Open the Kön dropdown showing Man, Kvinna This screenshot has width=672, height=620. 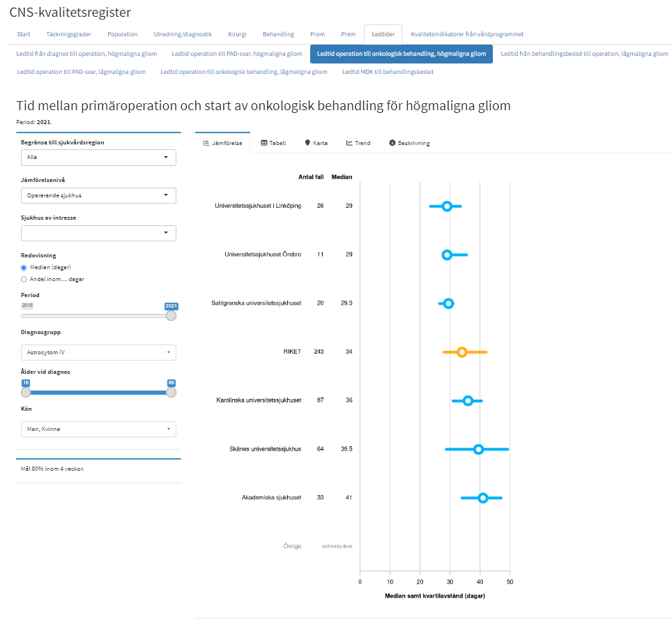pyautogui.click(x=98, y=429)
